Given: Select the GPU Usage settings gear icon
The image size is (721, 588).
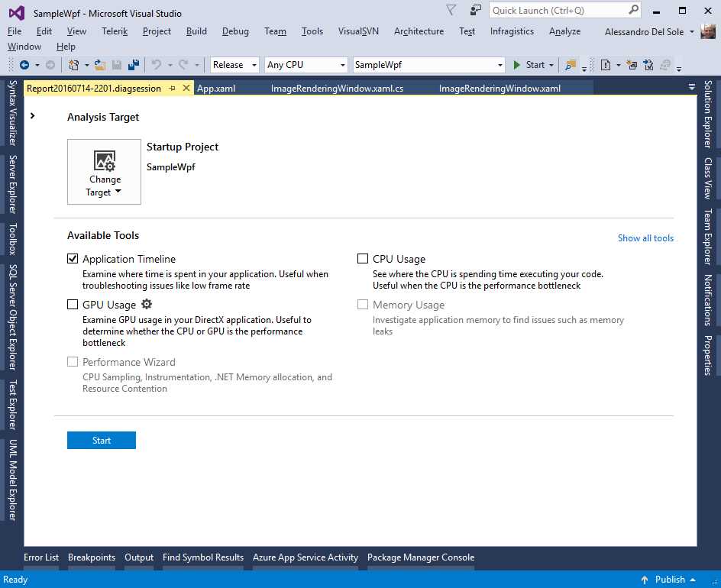Looking at the screenshot, I should point(147,304).
